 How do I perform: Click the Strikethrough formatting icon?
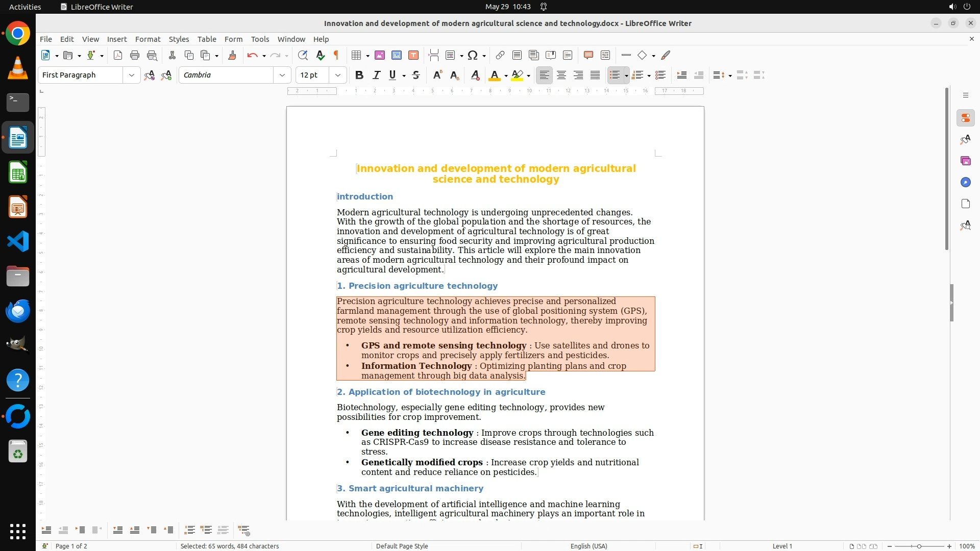point(416,75)
